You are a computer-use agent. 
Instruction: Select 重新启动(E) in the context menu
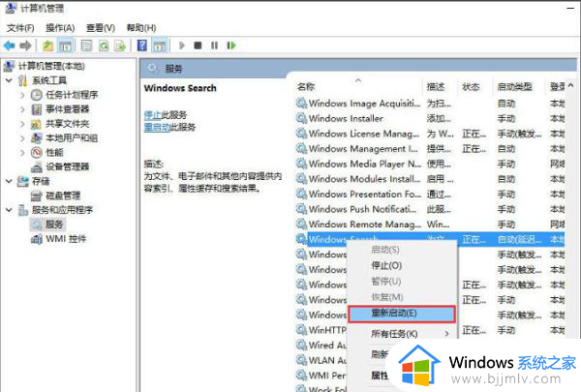[x=402, y=314]
